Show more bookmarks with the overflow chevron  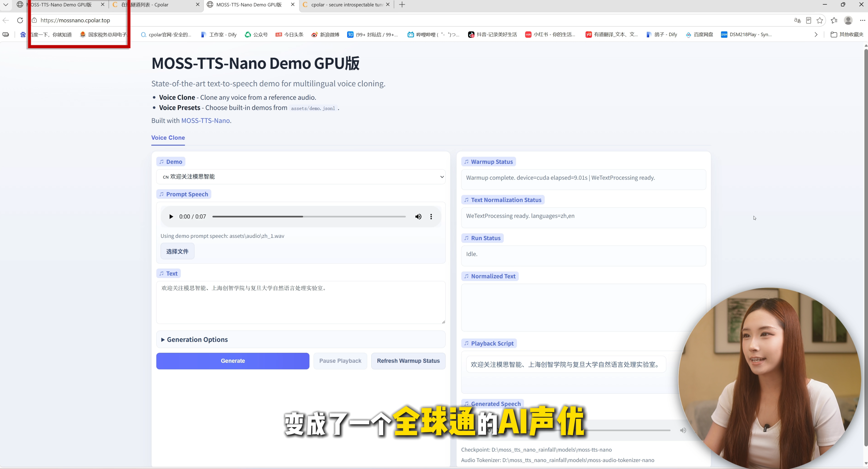816,34
